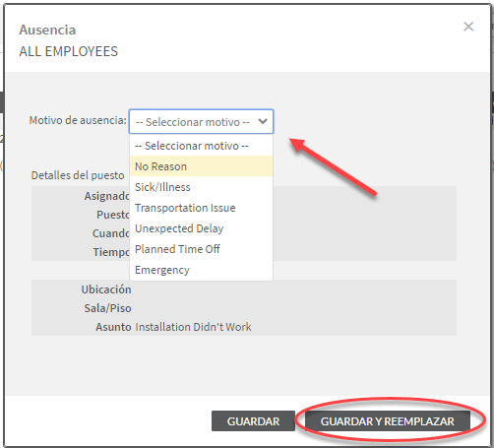Image resolution: width=494 pixels, height=448 pixels.
Task: Close the Ausencia dialog with the X
Action: click(x=468, y=27)
